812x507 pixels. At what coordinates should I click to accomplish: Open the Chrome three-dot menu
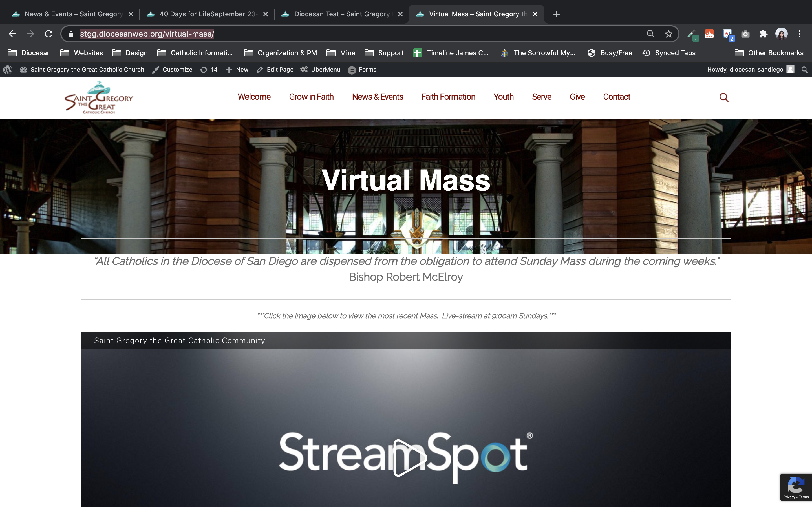799,34
